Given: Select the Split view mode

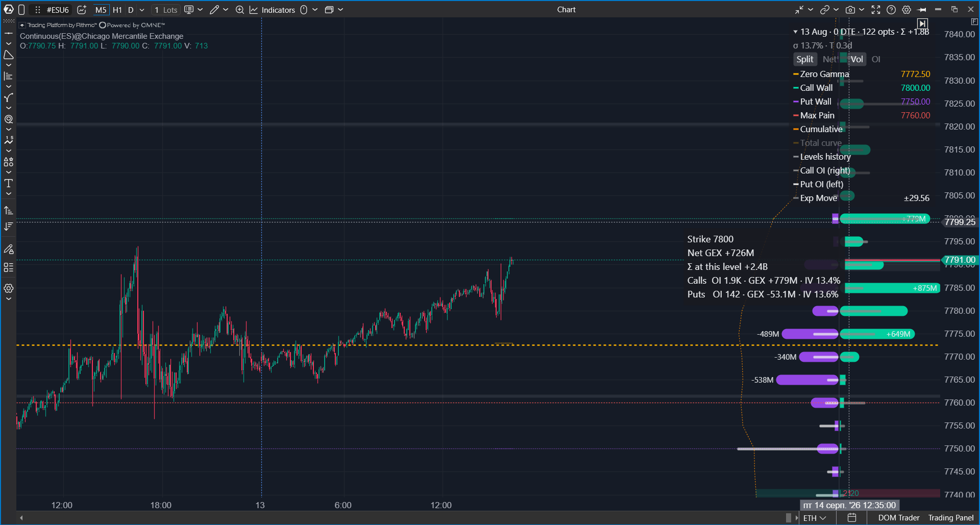Looking at the screenshot, I should [x=805, y=59].
